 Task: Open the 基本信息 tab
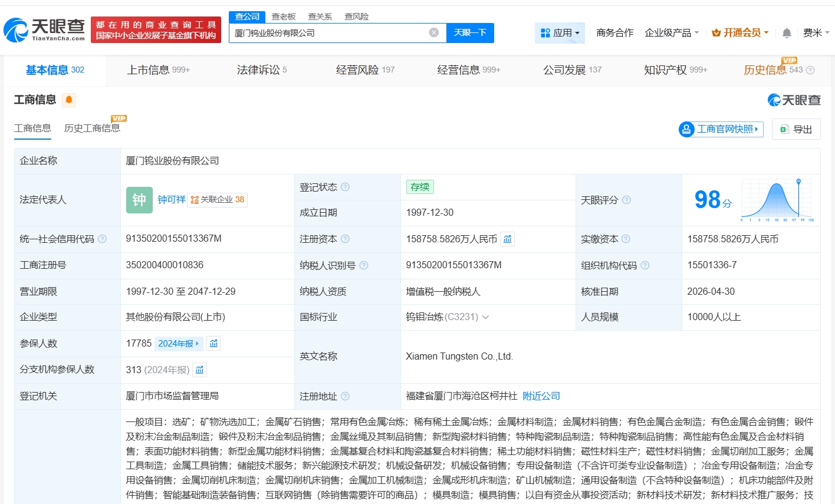[x=55, y=70]
